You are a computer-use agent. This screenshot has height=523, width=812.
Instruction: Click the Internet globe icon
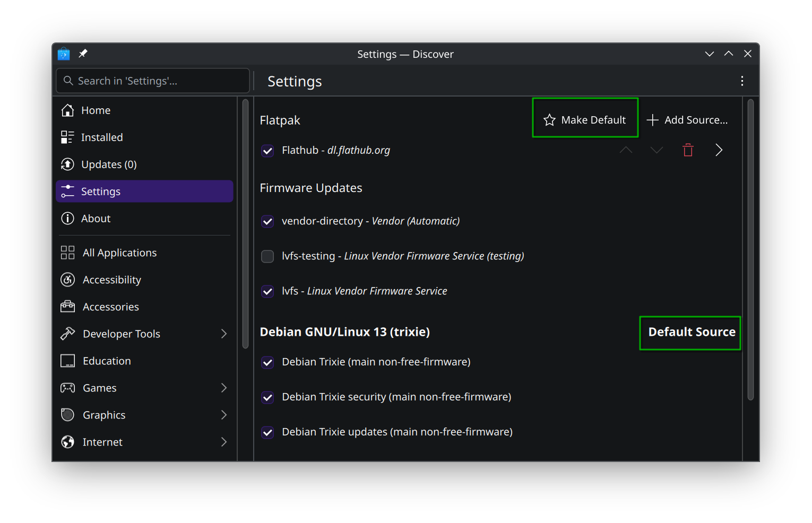point(67,442)
